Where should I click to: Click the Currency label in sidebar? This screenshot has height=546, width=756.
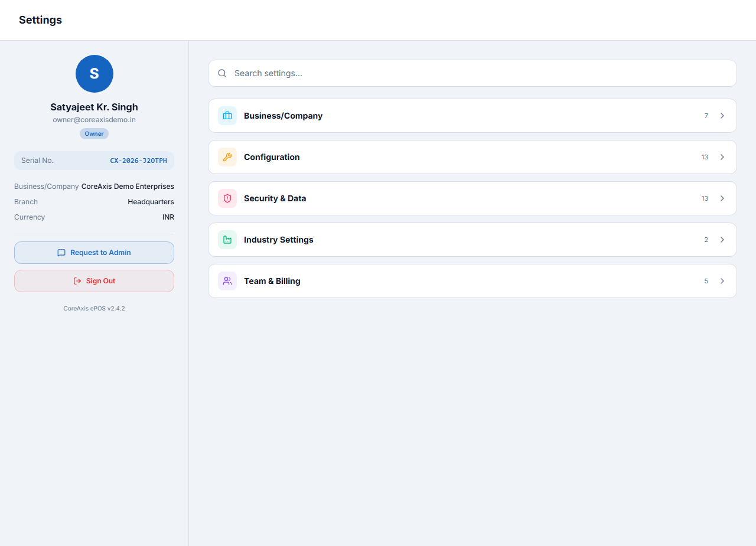(30, 217)
